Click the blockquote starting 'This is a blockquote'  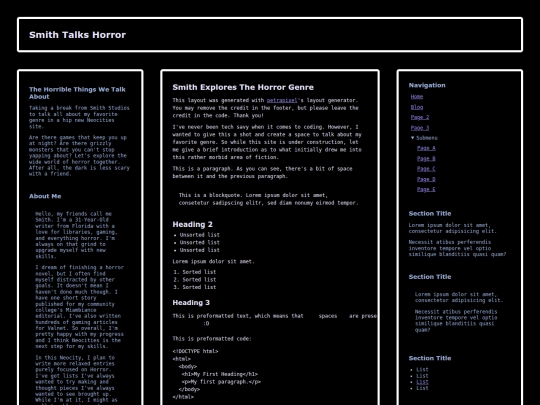coord(268,199)
